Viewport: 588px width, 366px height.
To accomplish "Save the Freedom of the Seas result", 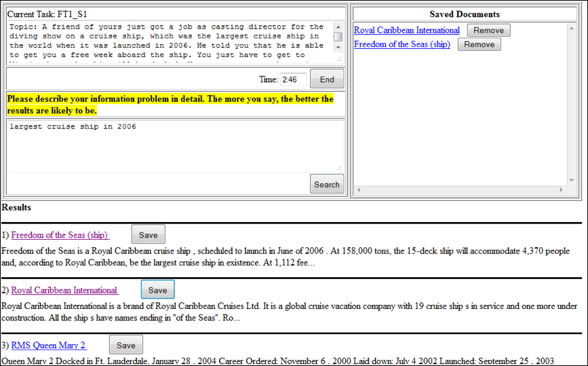I will point(148,235).
